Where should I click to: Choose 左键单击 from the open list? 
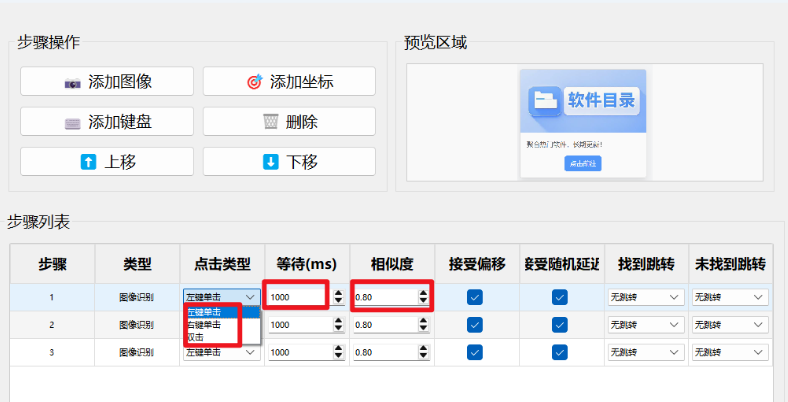click(x=222, y=312)
